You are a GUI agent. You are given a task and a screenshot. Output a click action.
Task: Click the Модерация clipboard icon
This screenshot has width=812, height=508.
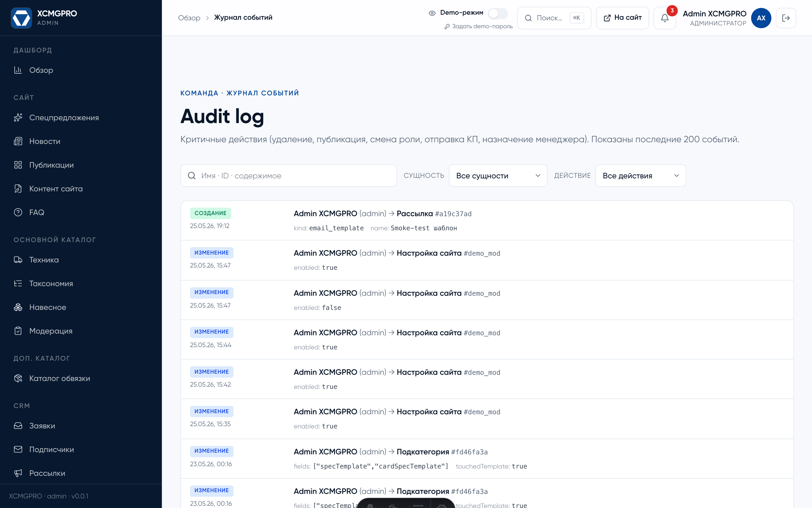18,331
